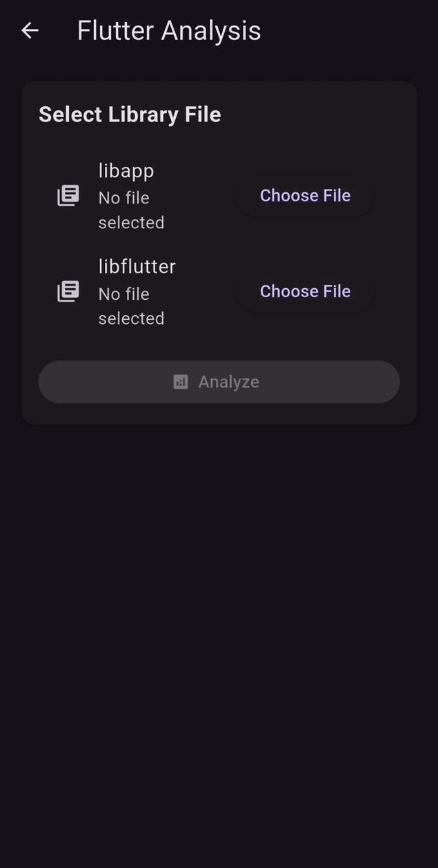Tap the No file selected text under libflutter
The height and width of the screenshot is (868, 438).
(131, 306)
